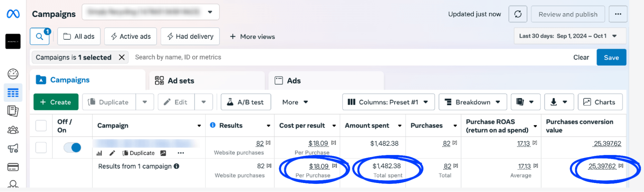Expand the Breakdown dropdown
This screenshot has width=644, height=192.
coord(472,102)
